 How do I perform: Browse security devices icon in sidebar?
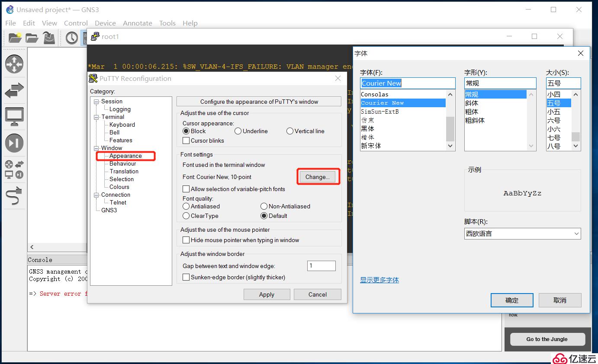coord(14,143)
